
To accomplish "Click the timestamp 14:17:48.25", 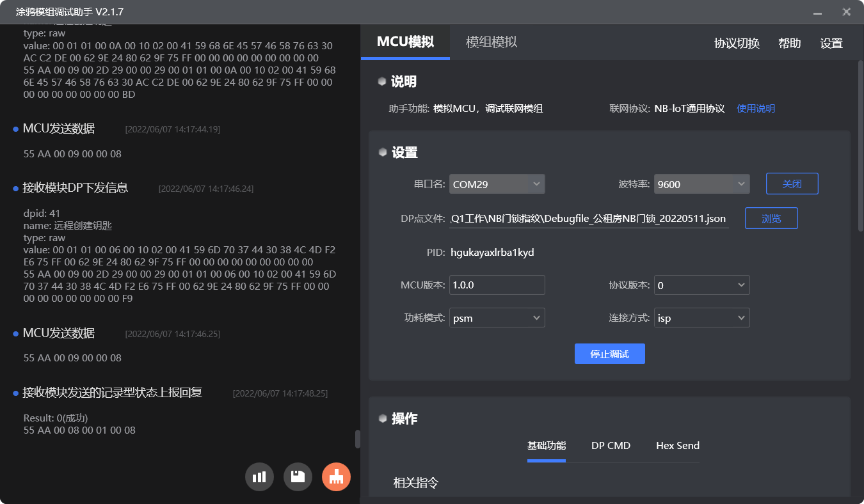I will click(280, 393).
